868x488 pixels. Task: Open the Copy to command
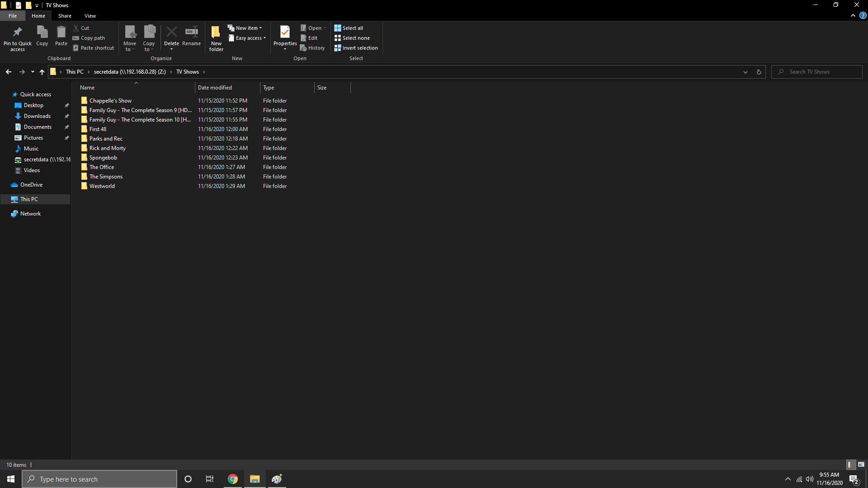point(149,38)
